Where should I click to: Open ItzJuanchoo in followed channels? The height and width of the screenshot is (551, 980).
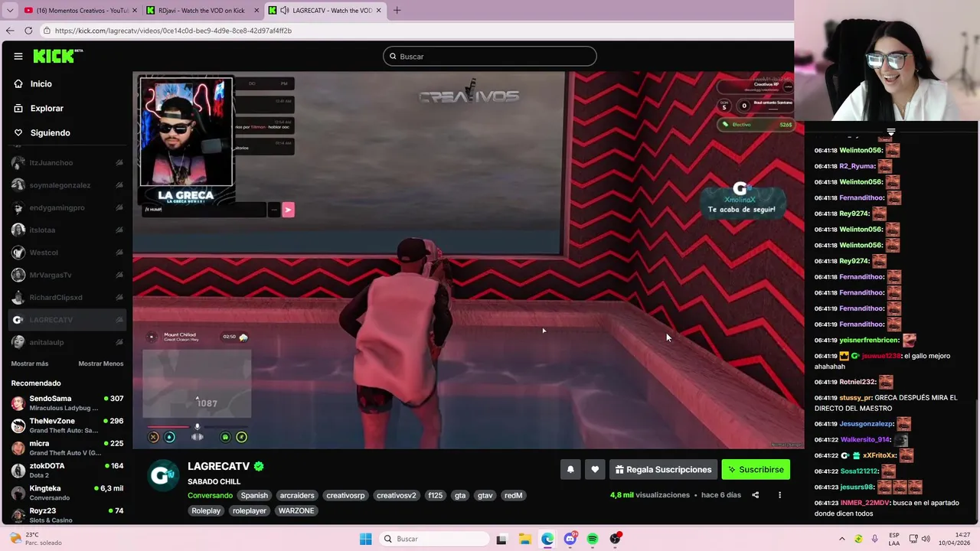pyautogui.click(x=67, y=163)
